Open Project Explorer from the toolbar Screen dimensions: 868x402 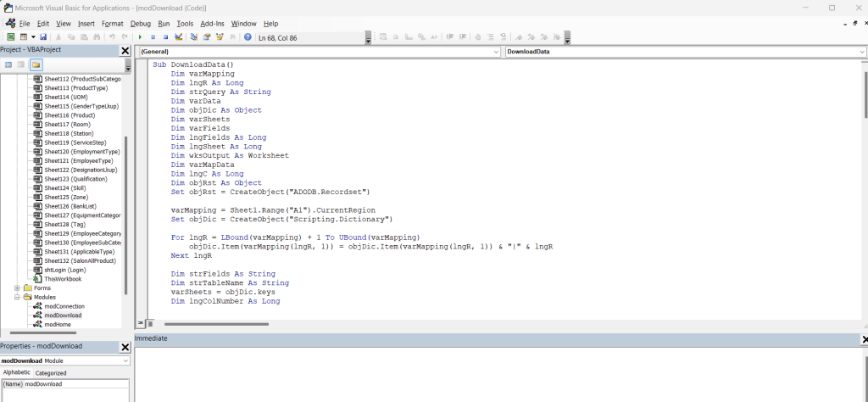click(x=194, y=37)
